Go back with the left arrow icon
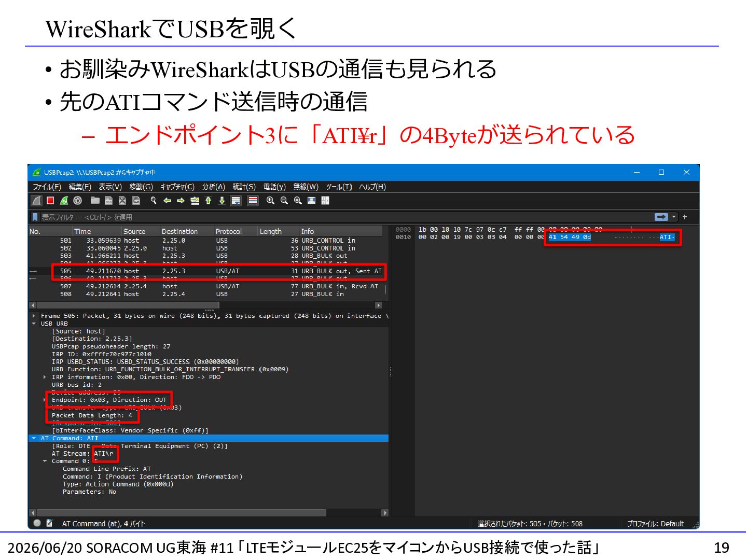The image size is (747, 560). pyautogui.click(x=167, y=201)
